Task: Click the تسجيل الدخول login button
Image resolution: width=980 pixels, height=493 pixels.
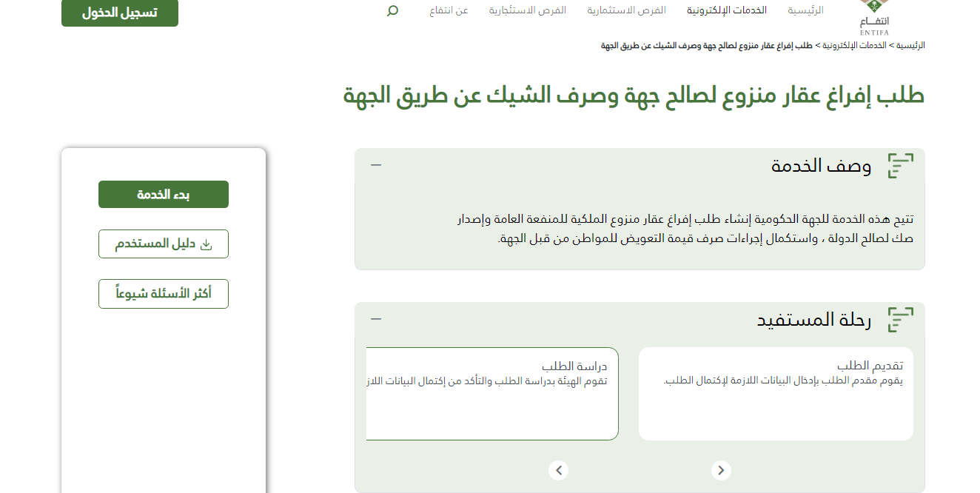Action: (x=120, y=13)
